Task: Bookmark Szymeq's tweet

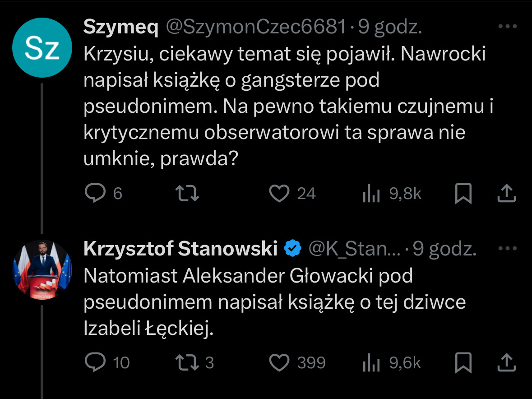Action: pos(463,194)
